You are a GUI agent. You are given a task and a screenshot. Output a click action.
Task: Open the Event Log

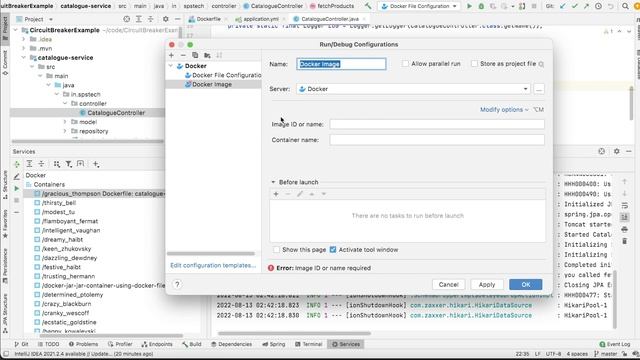615,344
